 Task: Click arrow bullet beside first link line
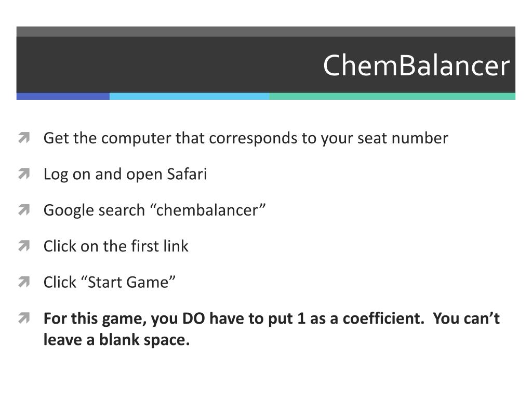(24, 246)
